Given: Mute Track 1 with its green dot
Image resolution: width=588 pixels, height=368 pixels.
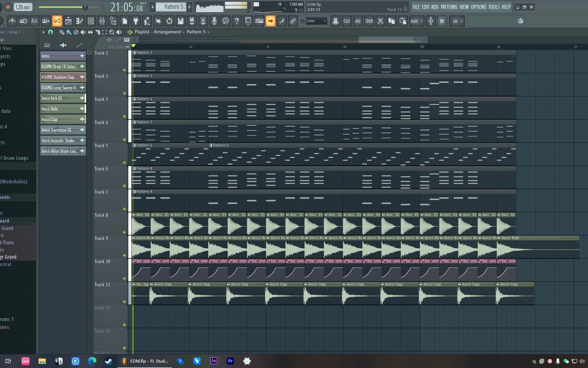Looking at the screenshot, I should [x=124, y=70].
